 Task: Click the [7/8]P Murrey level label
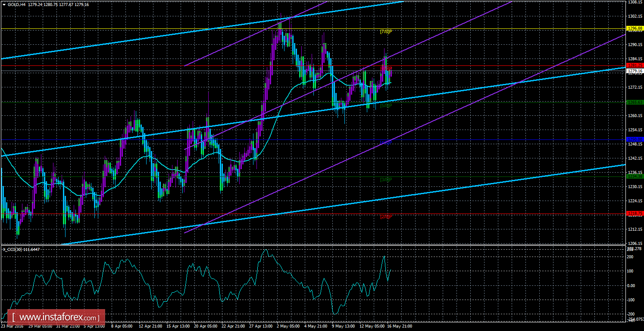386,31
